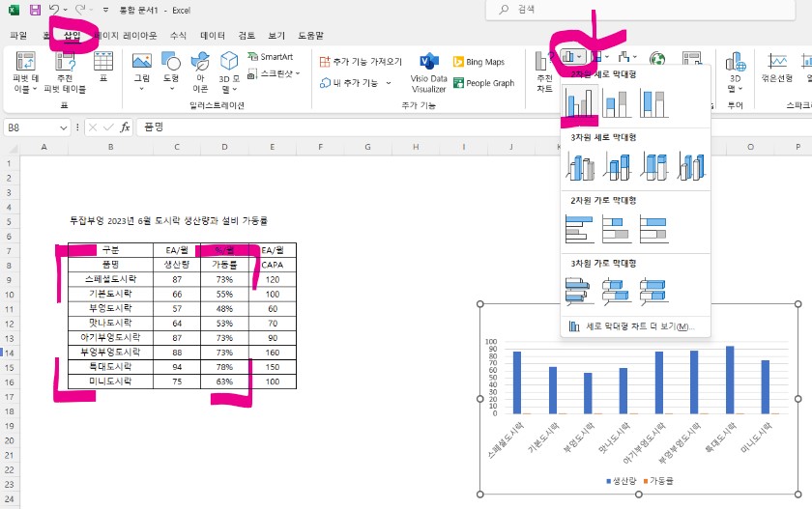Viewport: 812px width, 509px height.
Task: Switch to the 보기 ribbon tab
Action: pos(276,35)
